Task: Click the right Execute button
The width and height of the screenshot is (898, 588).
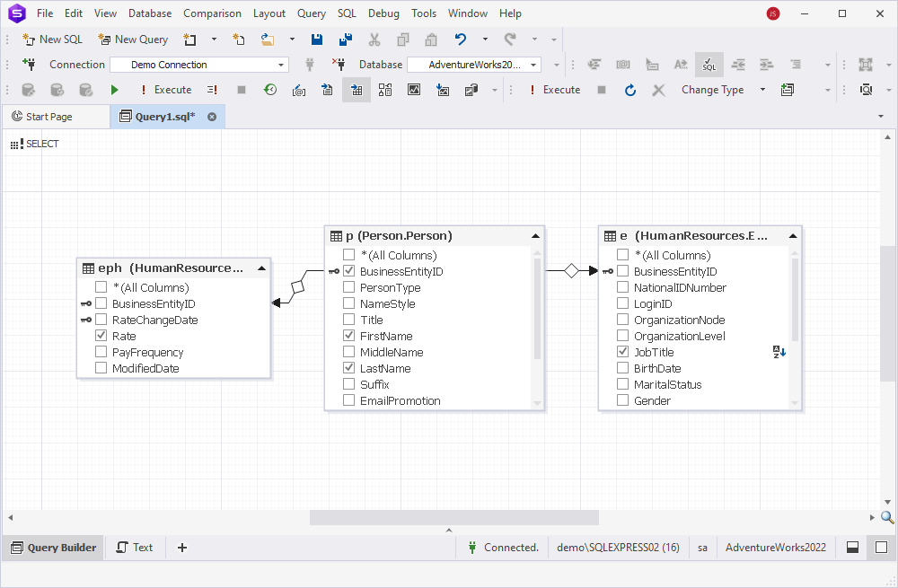Action: 555,90
